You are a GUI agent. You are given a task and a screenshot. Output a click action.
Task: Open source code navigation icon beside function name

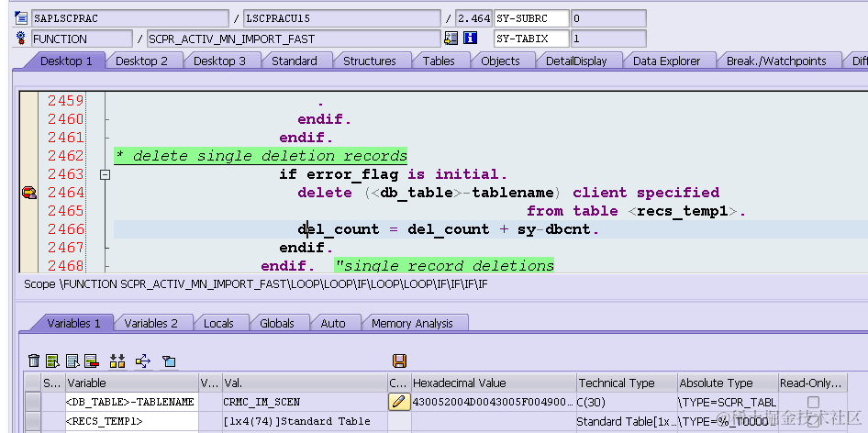(x=451, y=39)
